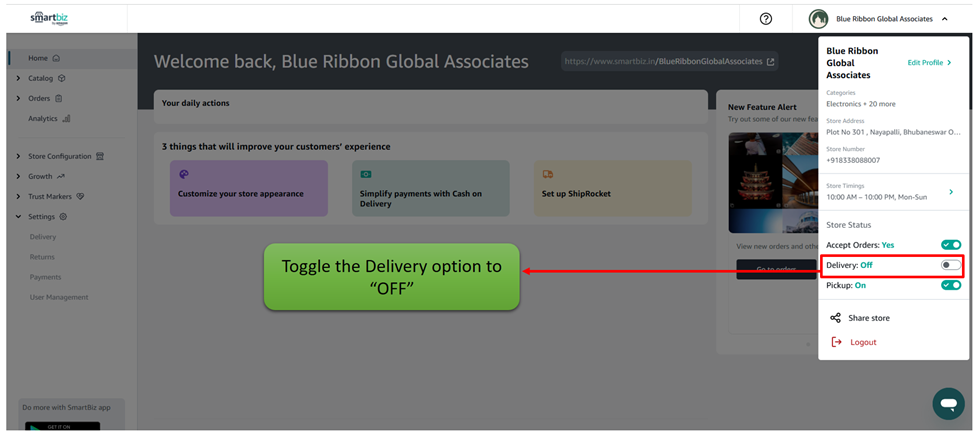Click the Logout arrow icon
Screen dimensions: 975x431
click(836, 342)
